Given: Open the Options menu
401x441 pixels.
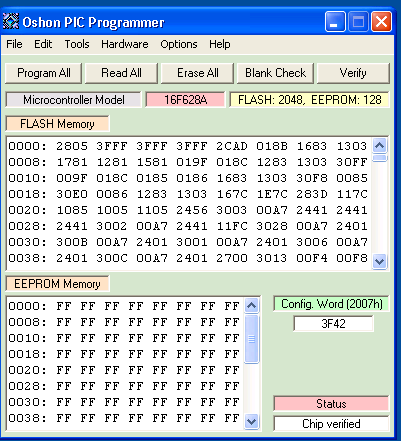Looking at the screenshot, I should coord(179,44).
